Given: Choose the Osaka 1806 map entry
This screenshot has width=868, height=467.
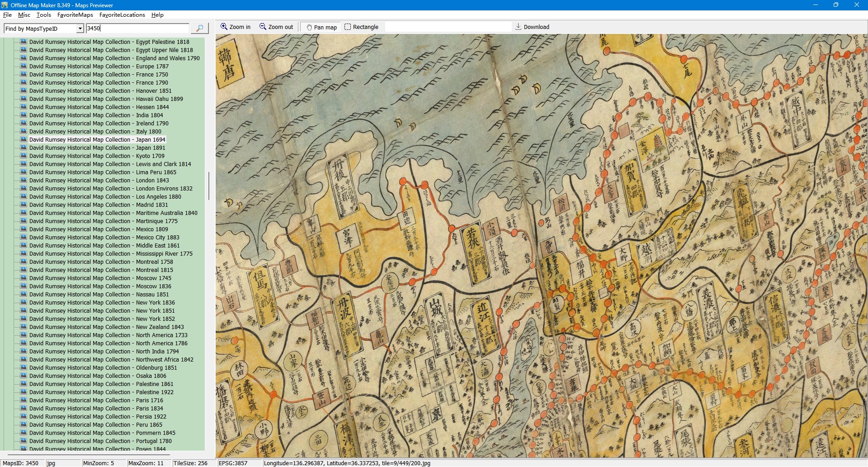Looking at the screenshot, I should click(x=98, y=376).
